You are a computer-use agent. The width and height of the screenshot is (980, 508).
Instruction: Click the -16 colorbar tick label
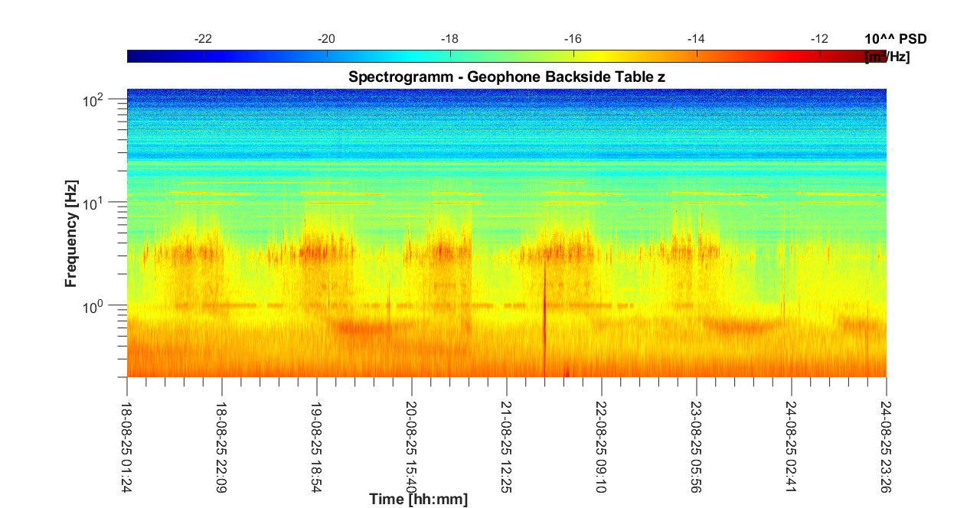click(x=573, y=39)
